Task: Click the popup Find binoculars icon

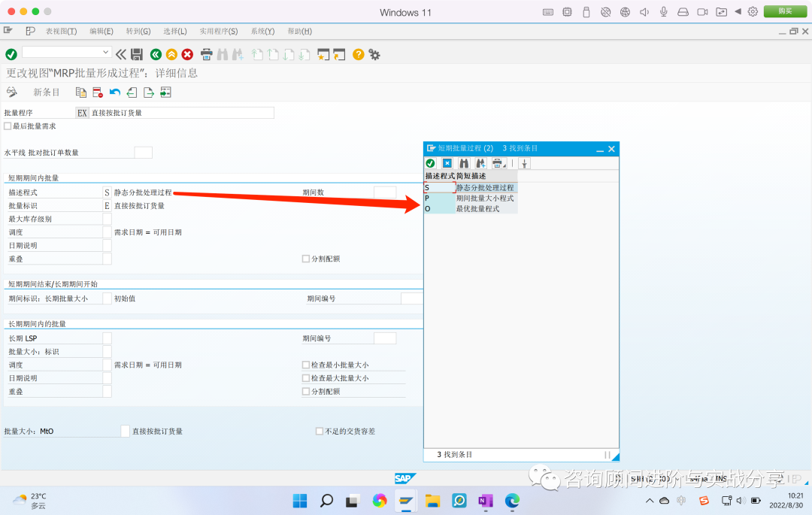Action: (x=464, y=164)
